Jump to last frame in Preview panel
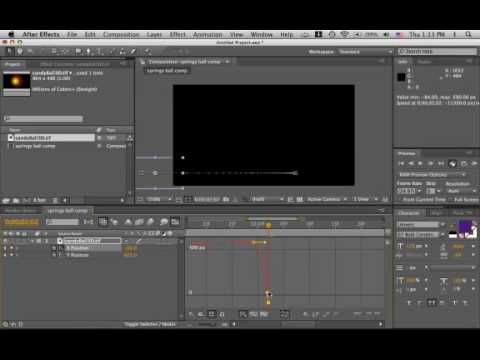Viewport: 480px width, 360px height. pos(441,163)
